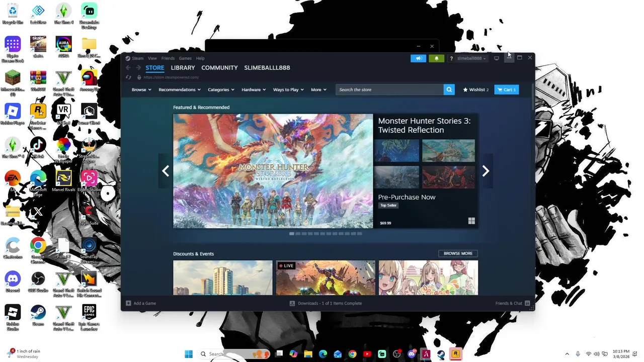Open the Steam menu
This screenshot has height=362, width=644.
137,58
